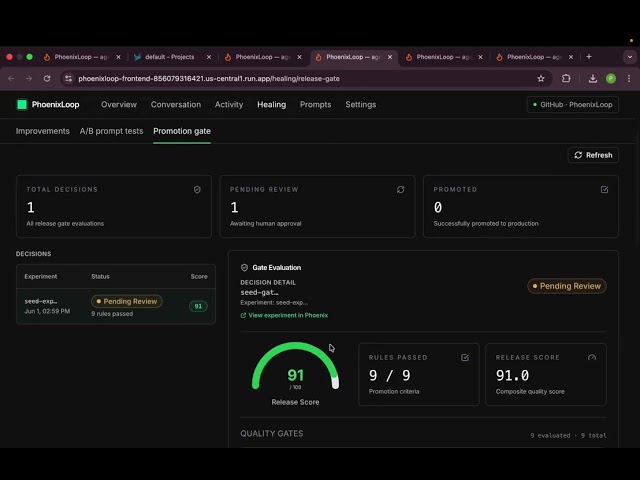Open the site information icon in the address bar

(69, 78)
